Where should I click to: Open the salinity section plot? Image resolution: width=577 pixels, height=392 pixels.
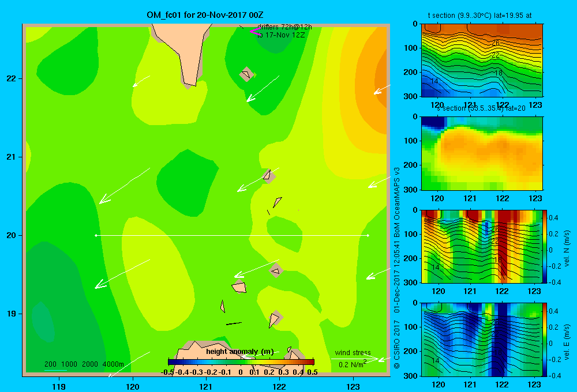[x=482, y=153]
